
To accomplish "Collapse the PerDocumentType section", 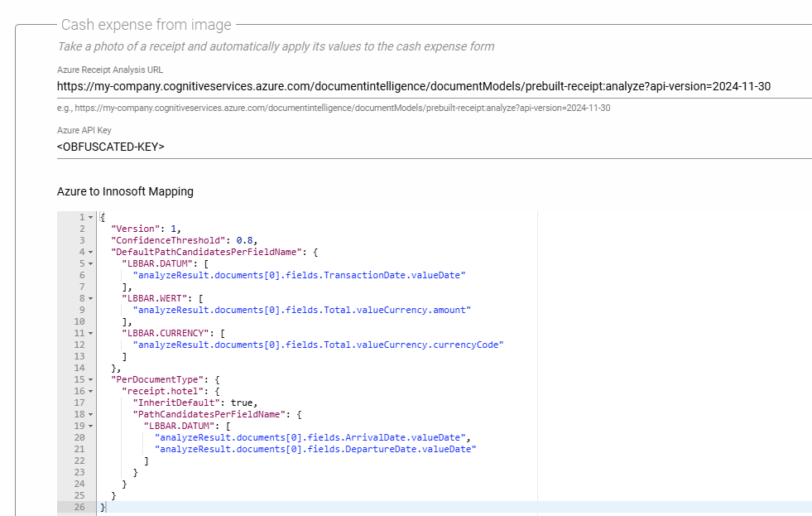I will [x=90, y=379].
